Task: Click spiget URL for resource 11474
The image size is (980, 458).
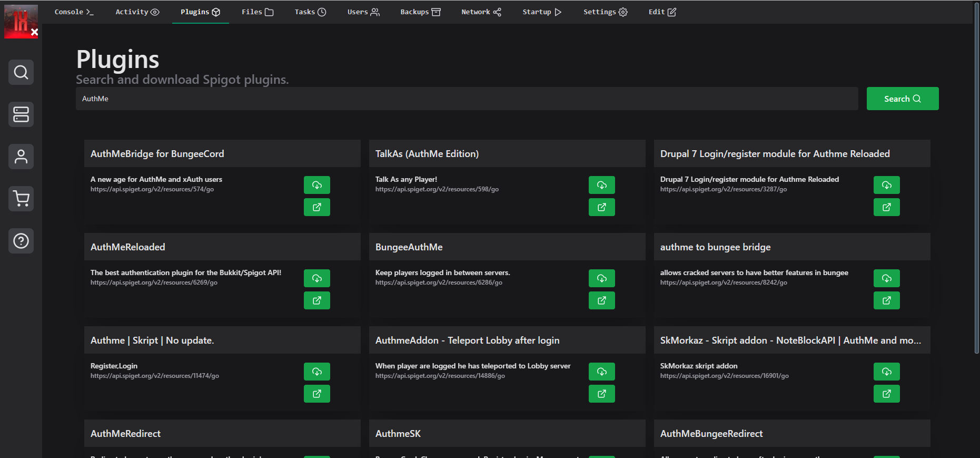Action: coord(155,376)
